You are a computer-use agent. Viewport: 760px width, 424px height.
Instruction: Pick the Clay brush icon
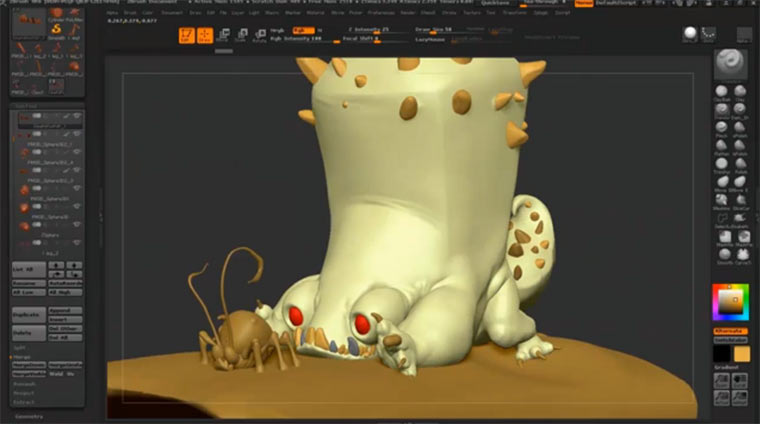coord(740,92)
